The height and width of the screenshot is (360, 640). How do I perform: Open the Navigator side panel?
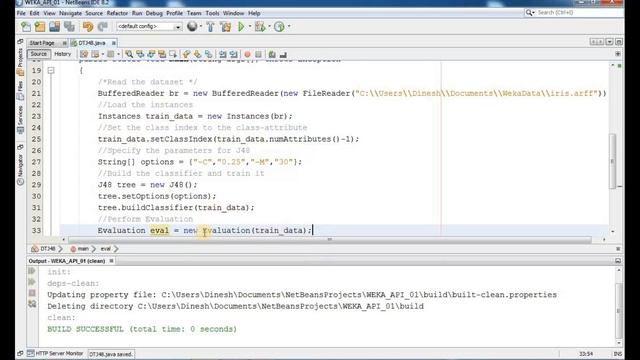20,169
